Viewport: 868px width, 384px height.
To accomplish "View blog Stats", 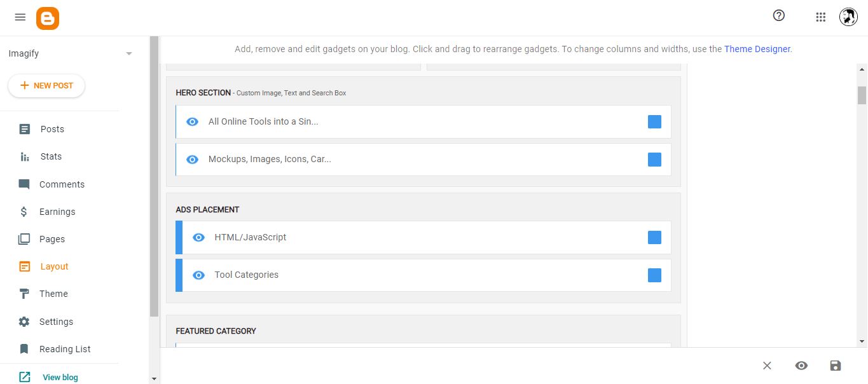I will pos(50,156).
